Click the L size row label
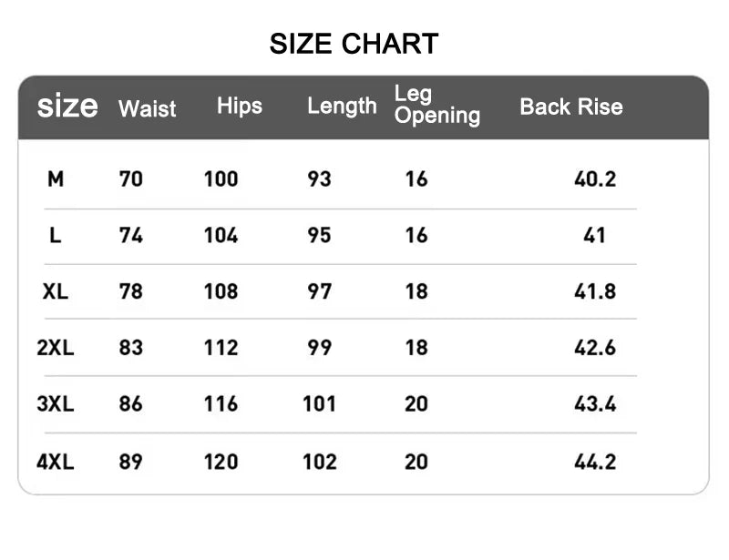Image resolution: width=729 pixels, height=560 pixels. (x=56, y=235)
